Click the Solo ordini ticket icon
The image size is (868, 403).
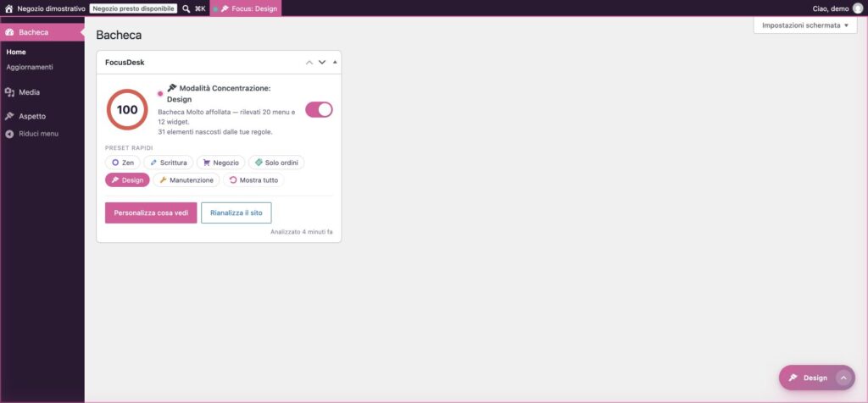click(259, 163)
